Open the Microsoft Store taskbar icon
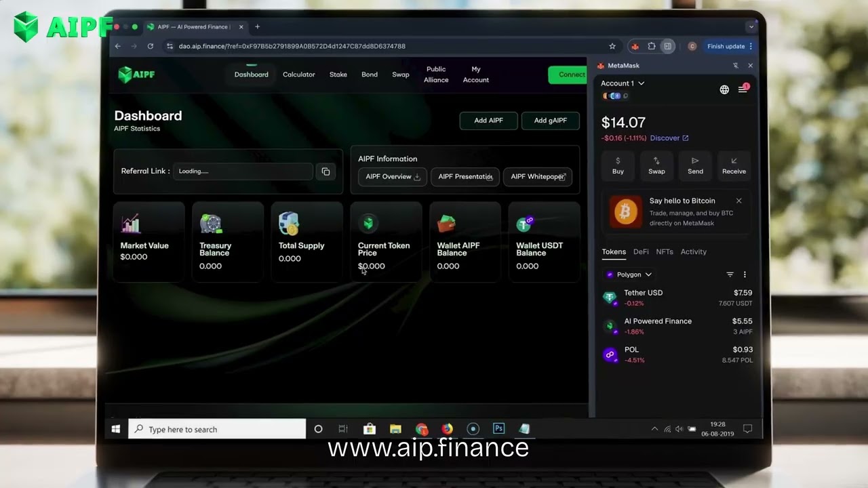 coord(370,429)
